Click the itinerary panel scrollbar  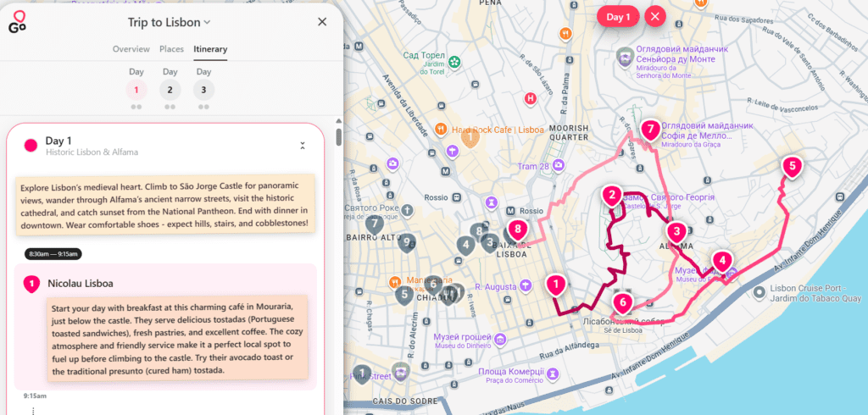pyautogui.click(x=339, y=137)
